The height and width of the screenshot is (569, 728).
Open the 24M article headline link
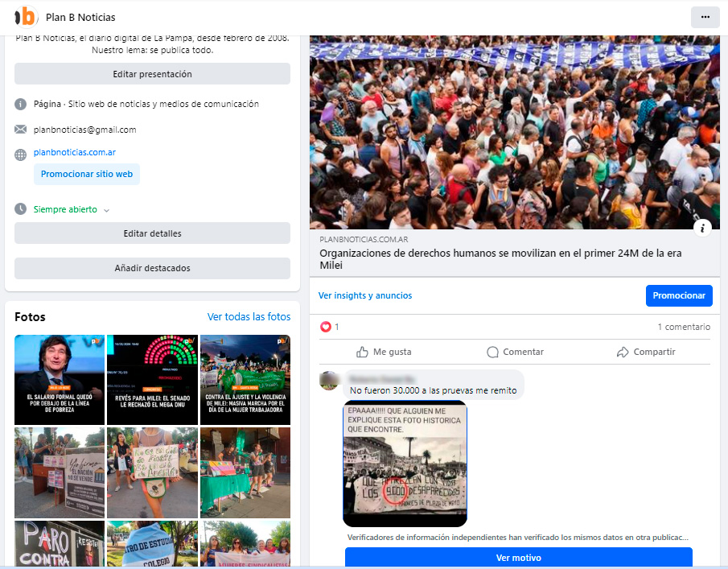pyautogui.click(x=500, y=259)
